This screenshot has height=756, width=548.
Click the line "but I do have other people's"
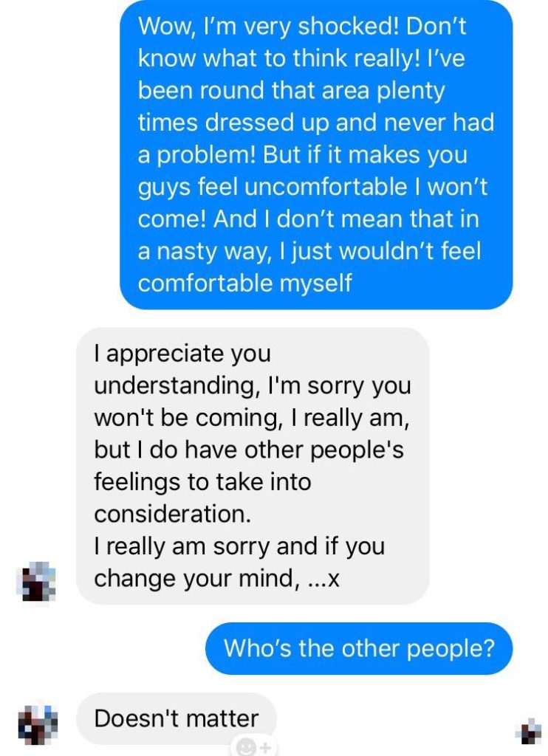pyautogui.click(x=249, y=450)
